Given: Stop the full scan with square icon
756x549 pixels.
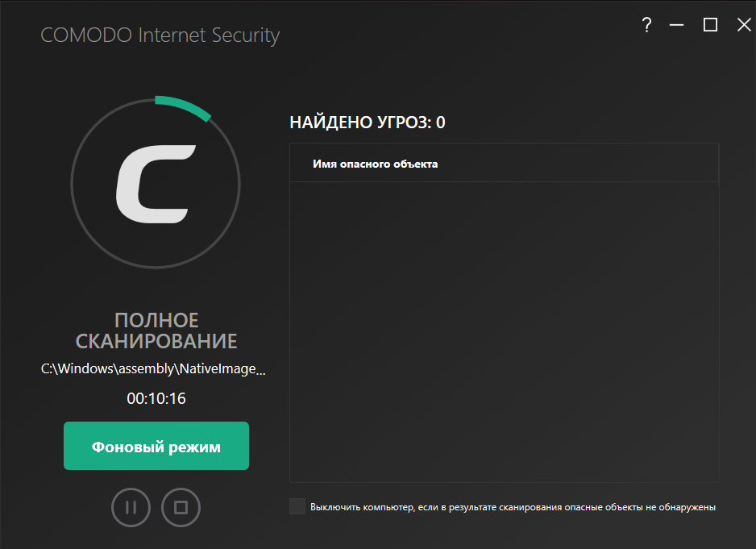Looking at the screenshot, I should (x=181, y=507).
